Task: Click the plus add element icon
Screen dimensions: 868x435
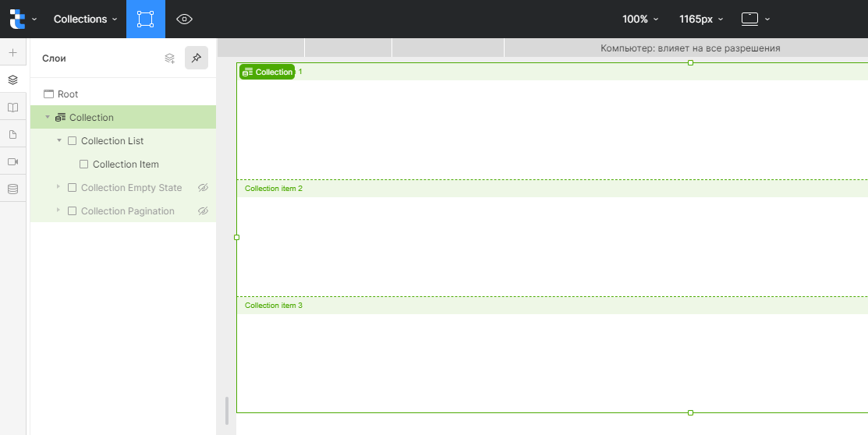Action: (x=13, y=52)
